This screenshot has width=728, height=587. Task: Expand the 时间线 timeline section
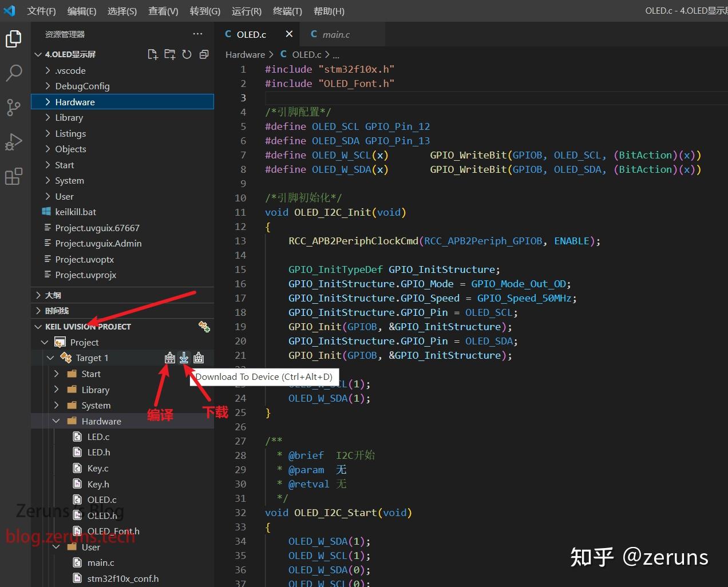122,311
